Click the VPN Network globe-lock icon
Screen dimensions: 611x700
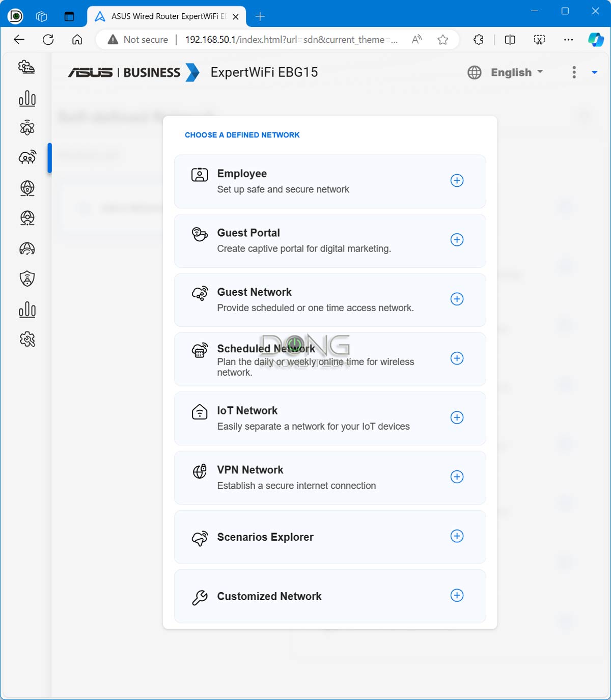coord(200,471)
